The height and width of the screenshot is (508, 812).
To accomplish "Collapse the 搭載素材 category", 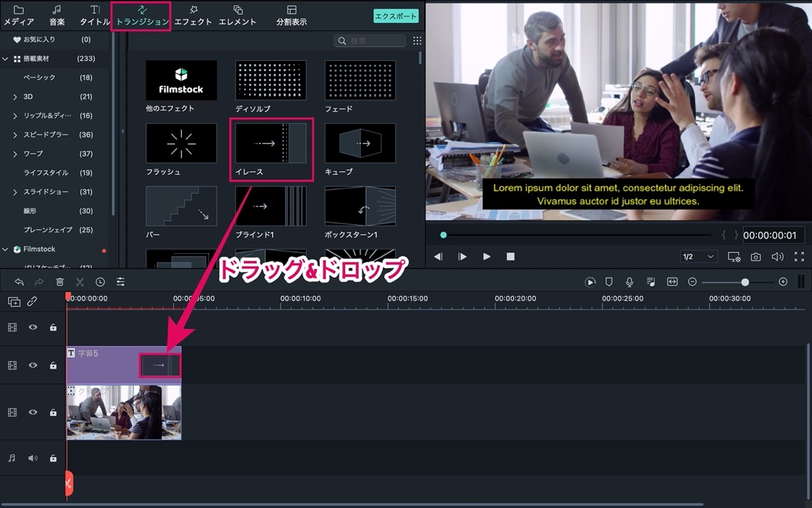I will coord(5,59).
